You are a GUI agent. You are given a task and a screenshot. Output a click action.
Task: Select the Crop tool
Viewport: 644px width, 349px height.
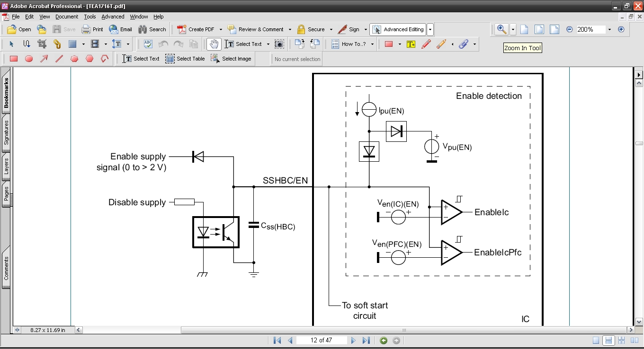[x=42, y=44]
